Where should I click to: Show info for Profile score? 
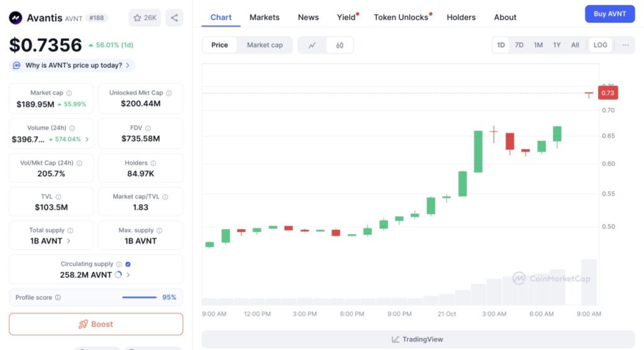[58, 297]
